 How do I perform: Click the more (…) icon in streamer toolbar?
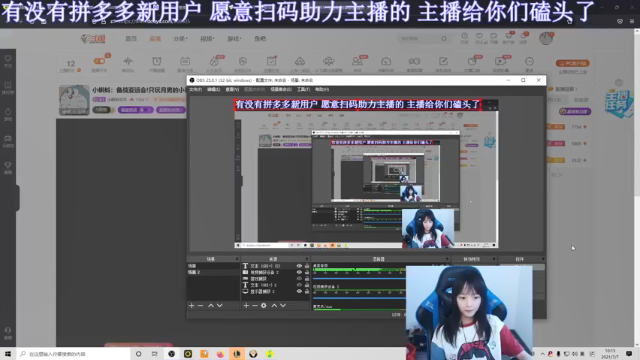(529, 61)
